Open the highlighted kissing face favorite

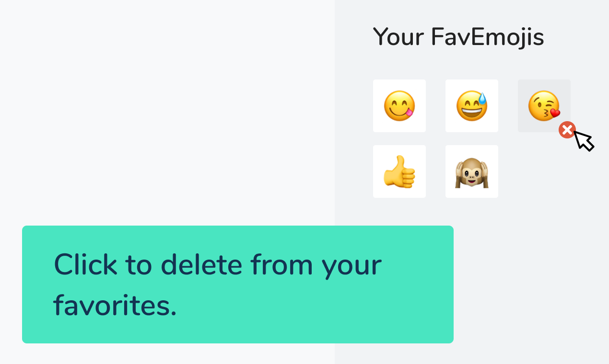coord(544,105)
